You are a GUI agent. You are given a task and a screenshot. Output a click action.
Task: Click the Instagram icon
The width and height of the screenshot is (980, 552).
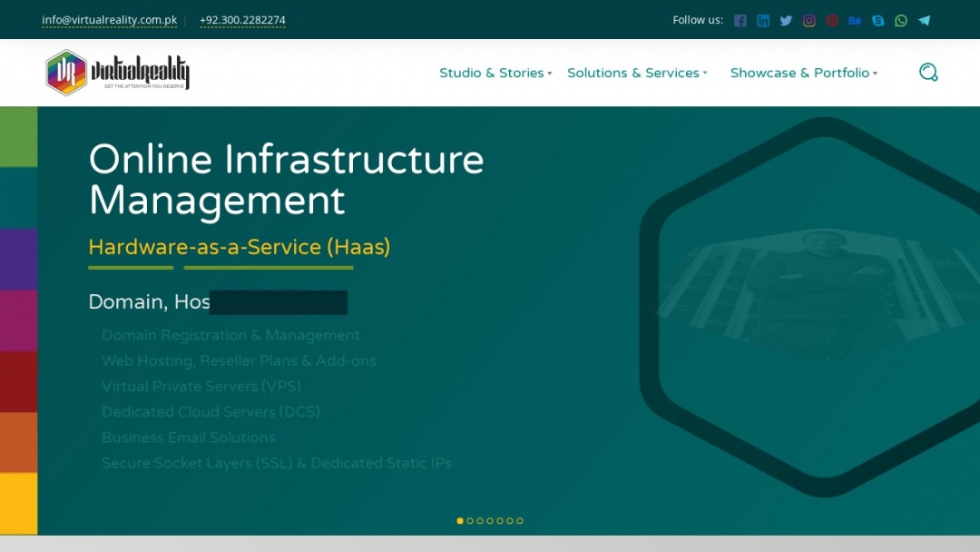[808, 20]
